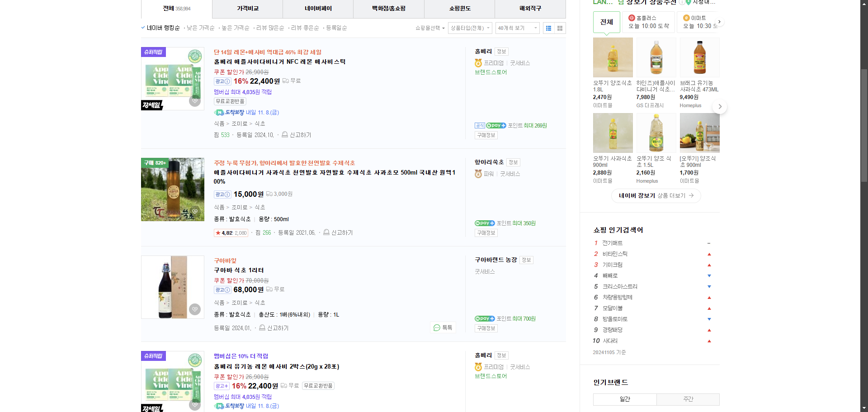
Task: Sort by 등록일순
Action: tap(337, 28)
